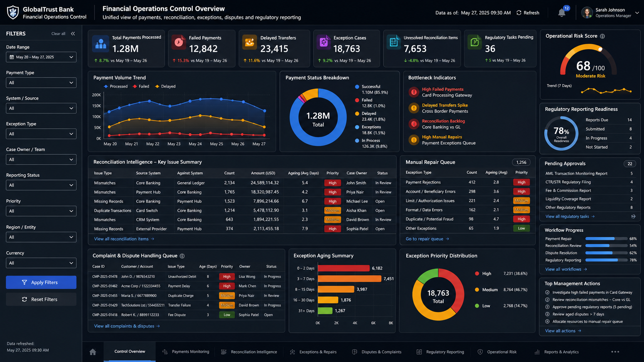Click the High Manual Repairs warning icon
Screen dimensions: 644x362
click(414, 140)
